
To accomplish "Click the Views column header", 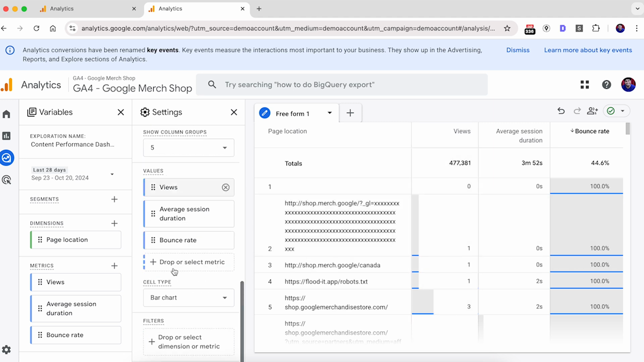I will 462,131.
